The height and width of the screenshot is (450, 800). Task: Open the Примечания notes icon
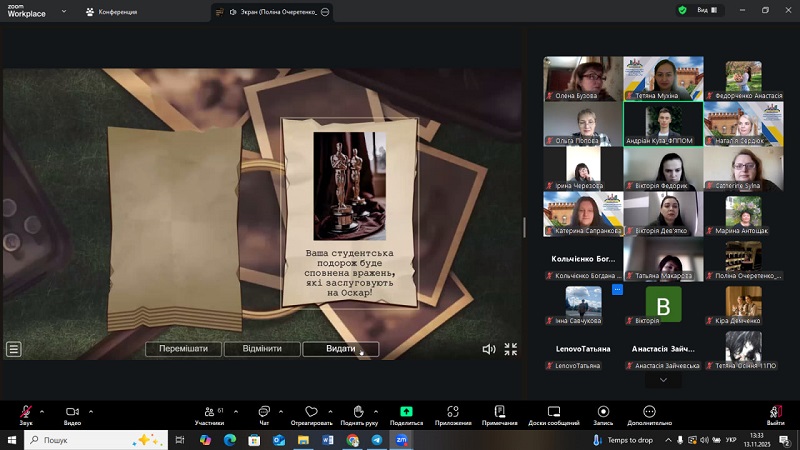pyautogui.click(x=499, y=412)
